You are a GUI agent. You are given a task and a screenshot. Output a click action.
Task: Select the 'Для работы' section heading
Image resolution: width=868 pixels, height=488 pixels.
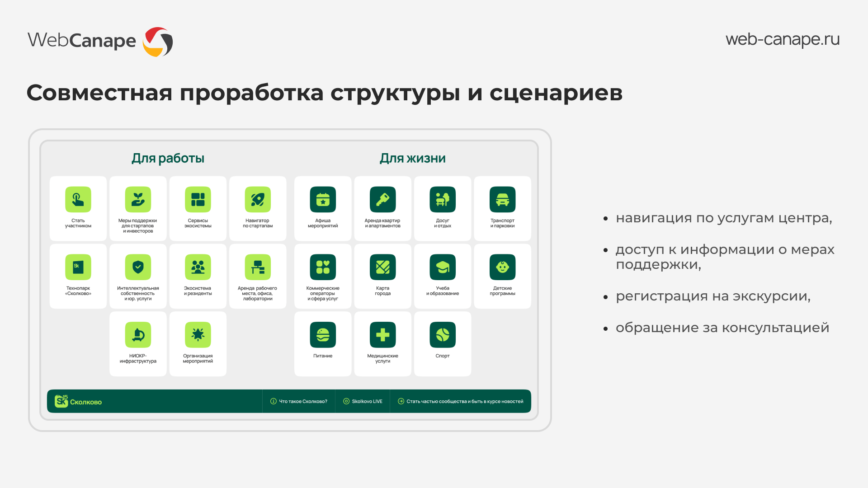(168, 158)
